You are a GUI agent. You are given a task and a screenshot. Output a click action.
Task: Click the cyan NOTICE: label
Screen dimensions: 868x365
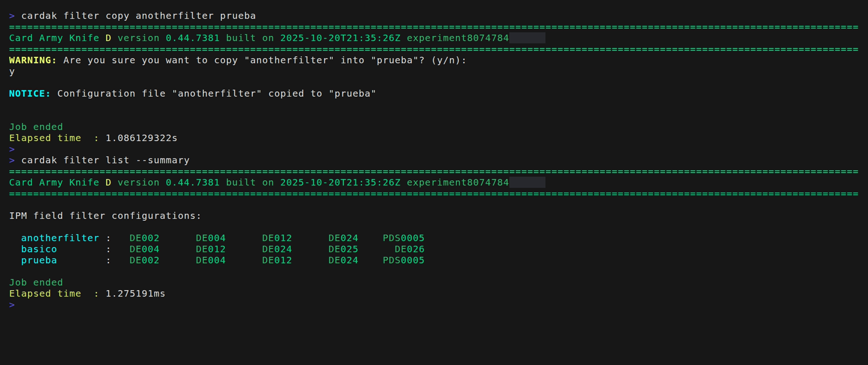pyautogui.click(x=30, y=94)
